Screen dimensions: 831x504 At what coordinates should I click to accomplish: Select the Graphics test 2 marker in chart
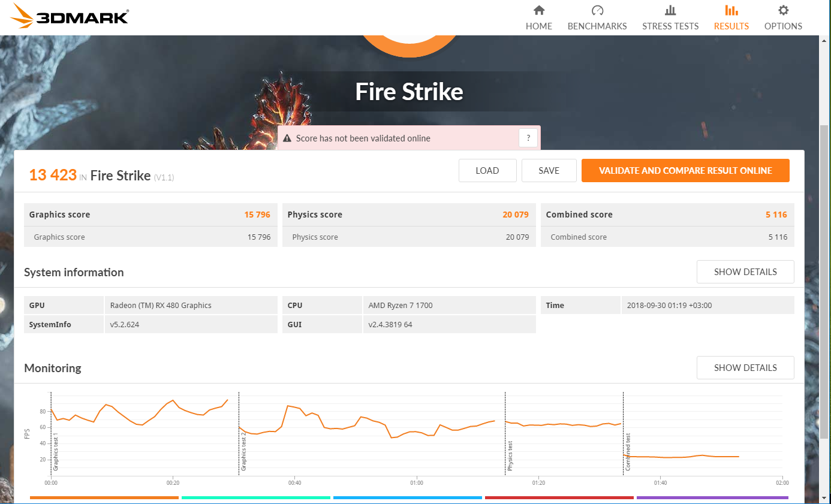click(x=243, y=451)
